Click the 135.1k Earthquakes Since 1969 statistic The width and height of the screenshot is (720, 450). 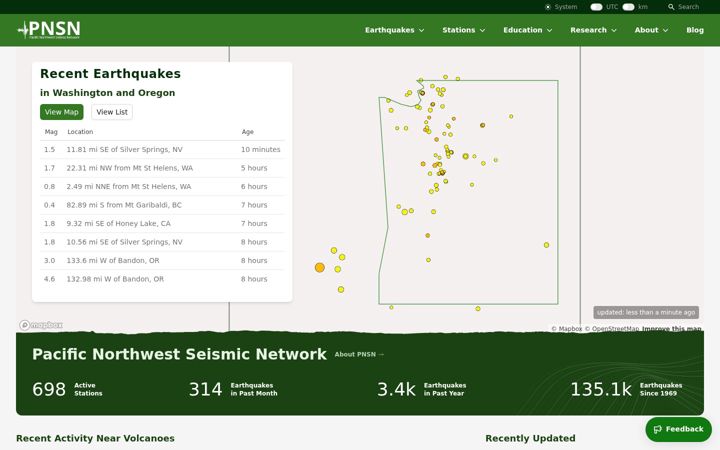pos(626,389)
